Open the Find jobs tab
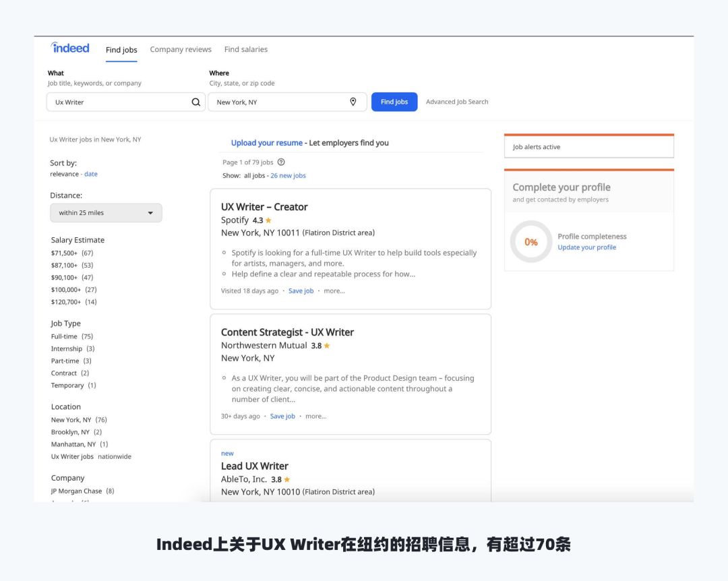This screenshot has height=581, width=728. pos(121,50)
